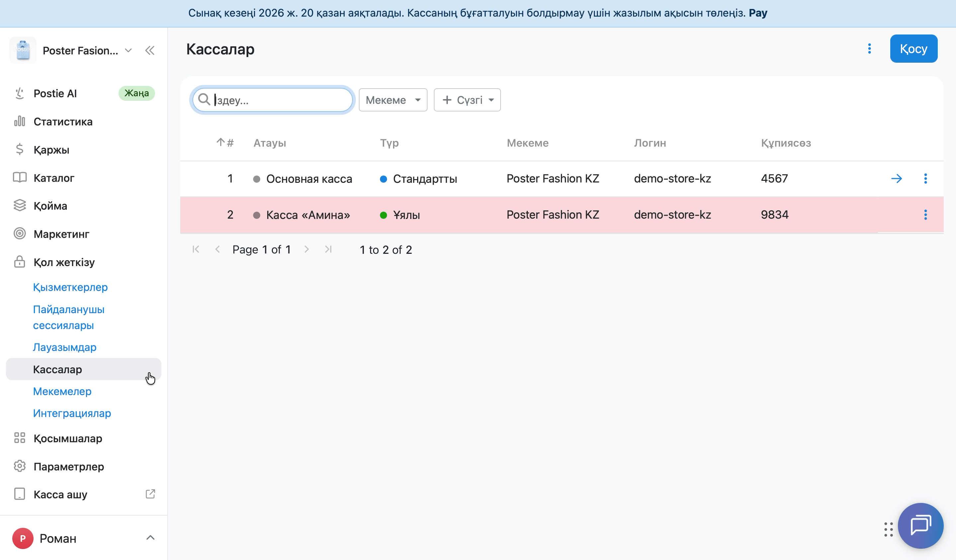Open three-dot menu for Основная касса row
The width and height of the screenshot is (956, 560).
click(926, 178)
